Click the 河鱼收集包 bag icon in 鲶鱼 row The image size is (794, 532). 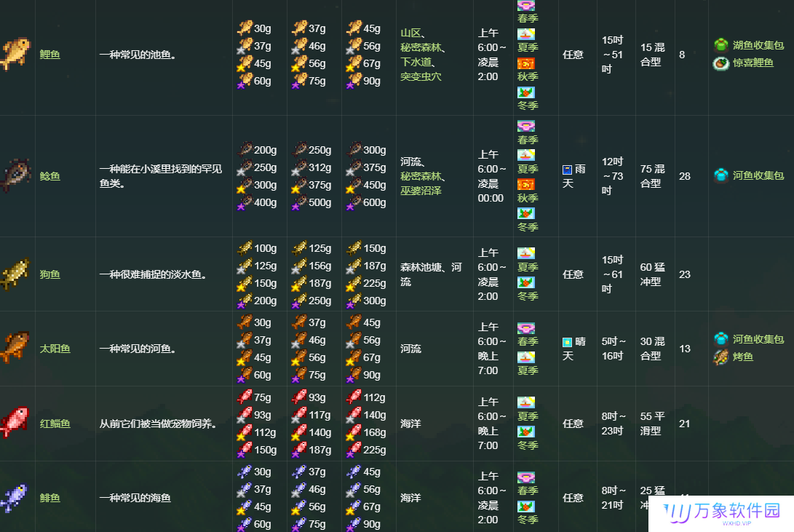coord(721,175)
